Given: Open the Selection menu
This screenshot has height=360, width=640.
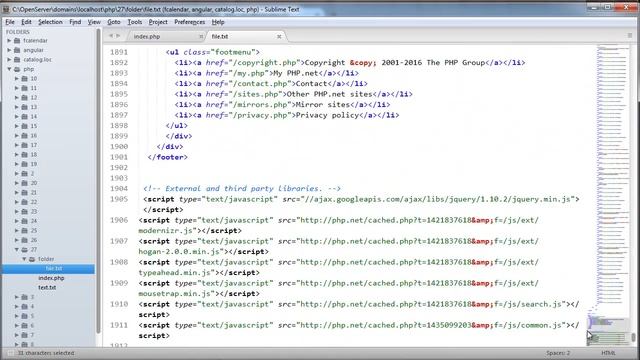Looking at the screenshot, I should (50, 22).
